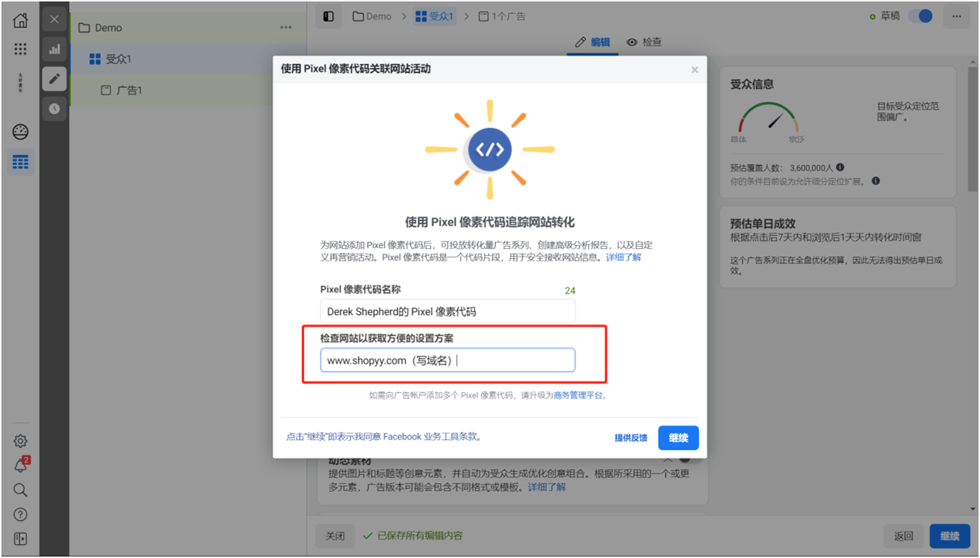
Task: Click the clock history icon in toolbar
Action: click(x=54, y=109)
